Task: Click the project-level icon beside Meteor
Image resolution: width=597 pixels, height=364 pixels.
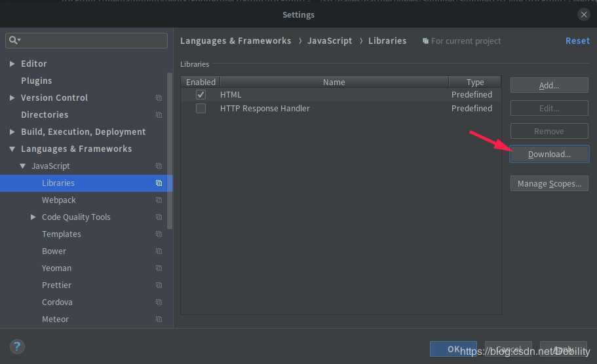Action: (159, 319)
